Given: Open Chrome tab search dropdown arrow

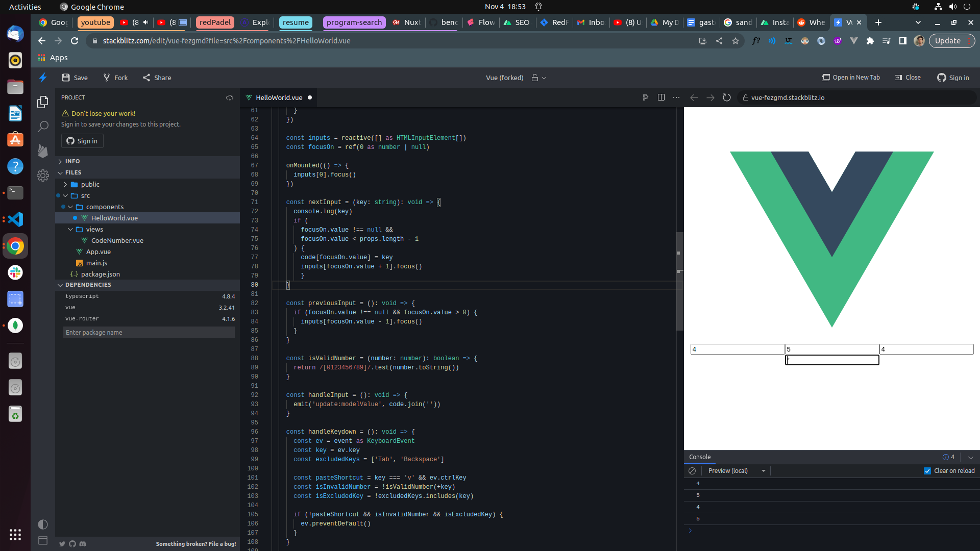Looking at the screenshot, I should tap(918, 22).
